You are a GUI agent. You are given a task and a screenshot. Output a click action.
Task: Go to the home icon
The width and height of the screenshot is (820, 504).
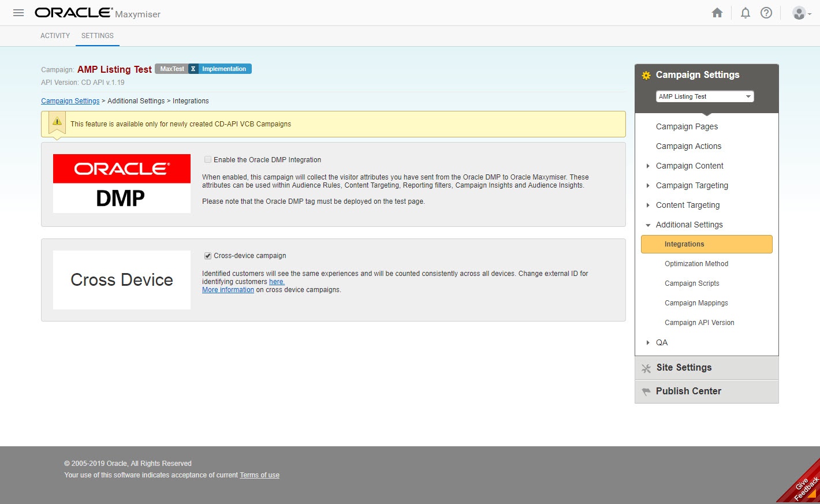(x=717, y=13)
